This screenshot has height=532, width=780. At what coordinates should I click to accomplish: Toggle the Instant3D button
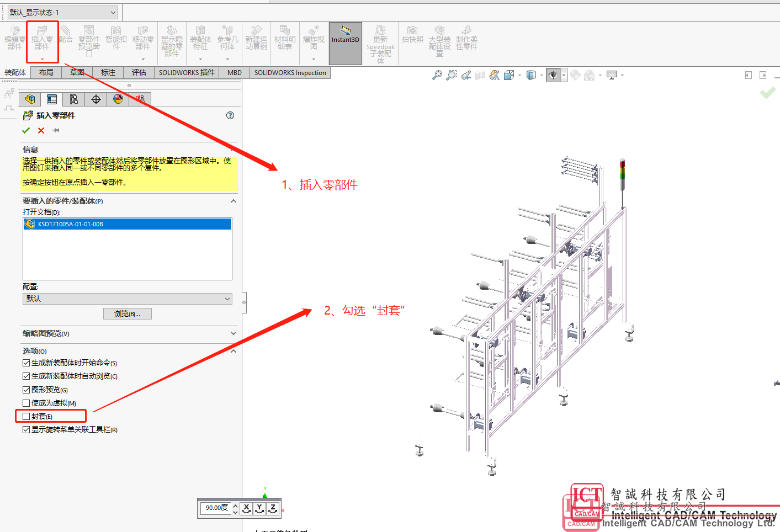pyautogui.click(x=346, y=43)
